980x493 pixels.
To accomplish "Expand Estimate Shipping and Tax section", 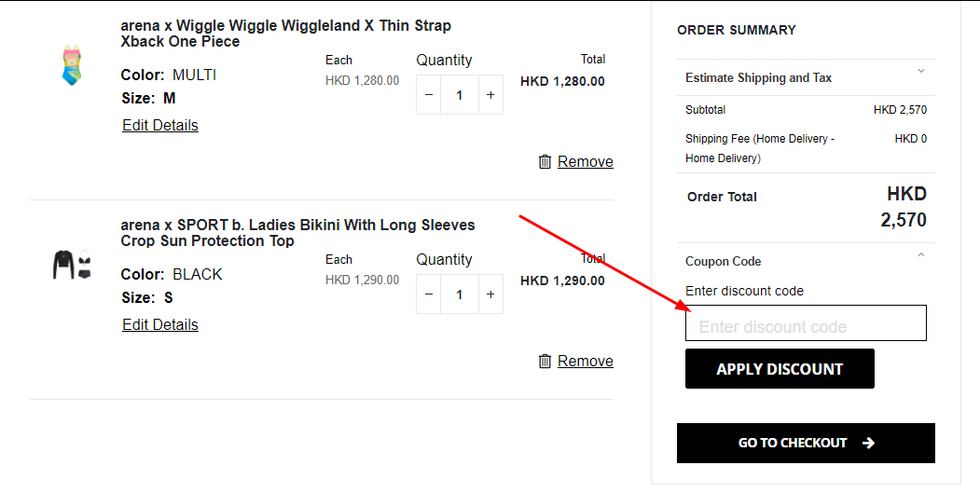I will [806, 77].
